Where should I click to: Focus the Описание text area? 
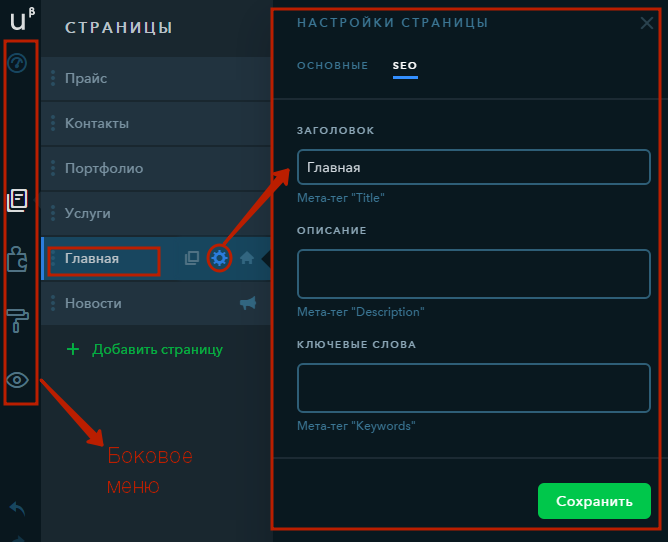pyautogui.click(x=474, y=274)
